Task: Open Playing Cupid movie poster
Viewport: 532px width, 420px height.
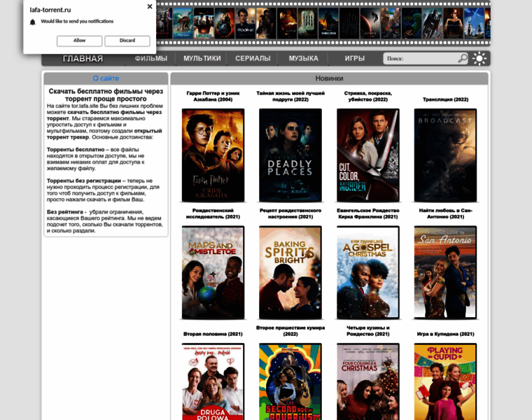Action: [445, 381]
